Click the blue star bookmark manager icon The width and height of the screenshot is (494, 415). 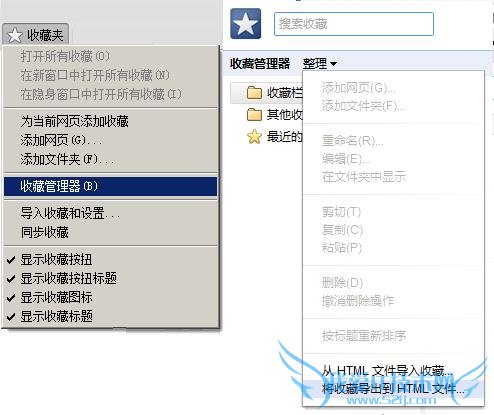(x=246, y=24)
